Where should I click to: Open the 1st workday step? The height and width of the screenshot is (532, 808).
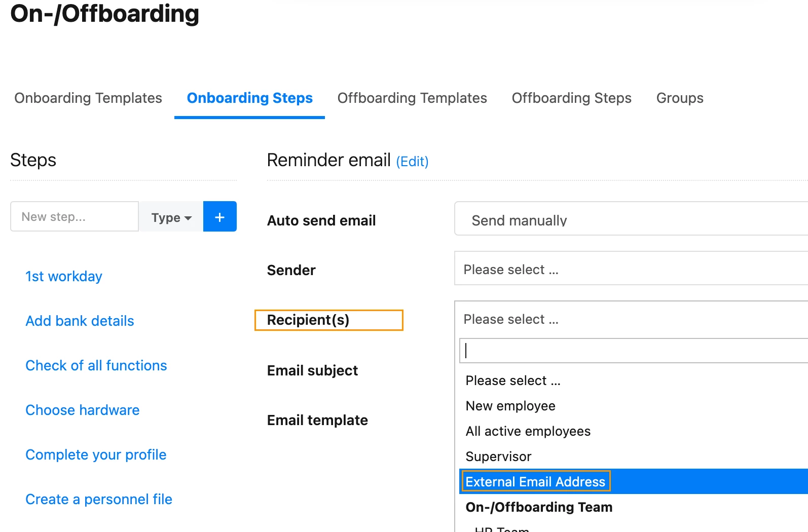point(64,276)
